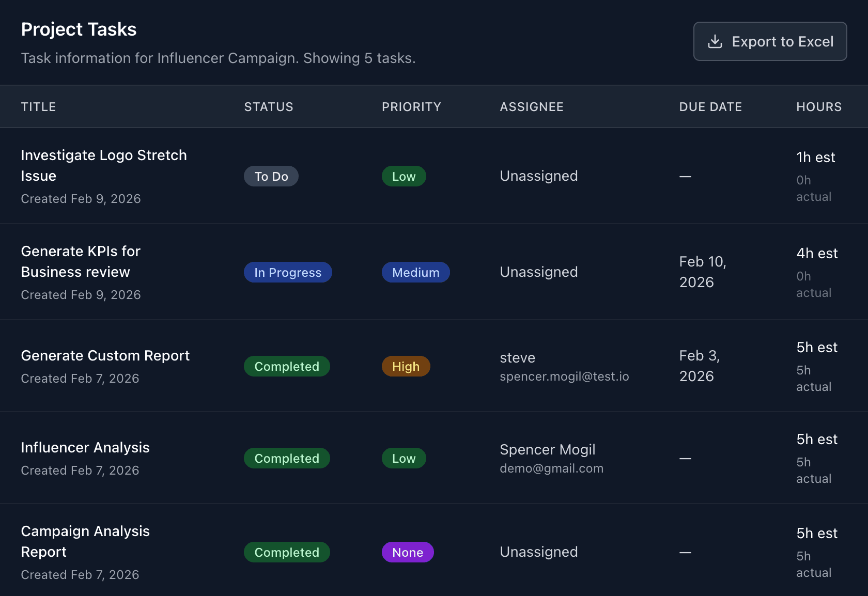Click the Completed badge on Generate Custom Report
868x596 pixels.
(287, 366)
